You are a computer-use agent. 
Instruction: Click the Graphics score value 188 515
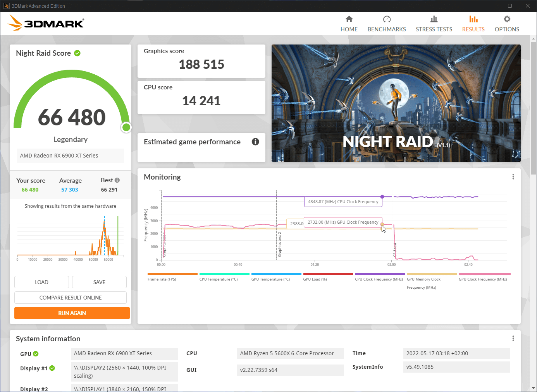(201, 64)
